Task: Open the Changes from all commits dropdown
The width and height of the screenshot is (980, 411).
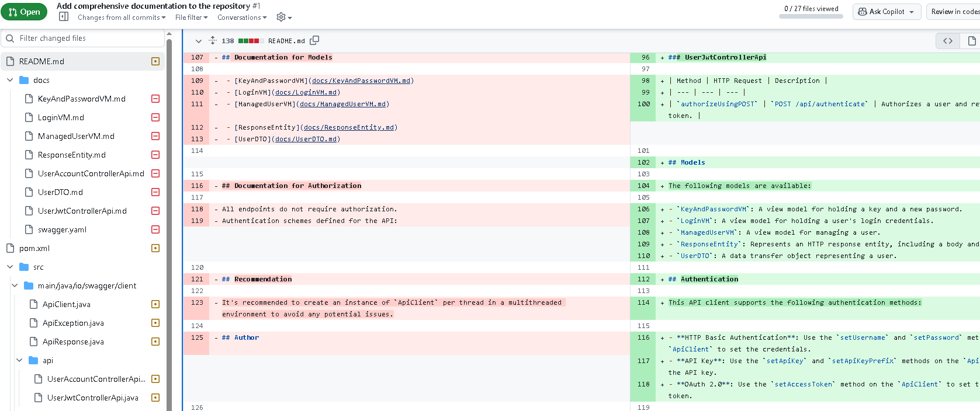Action: 122,18
